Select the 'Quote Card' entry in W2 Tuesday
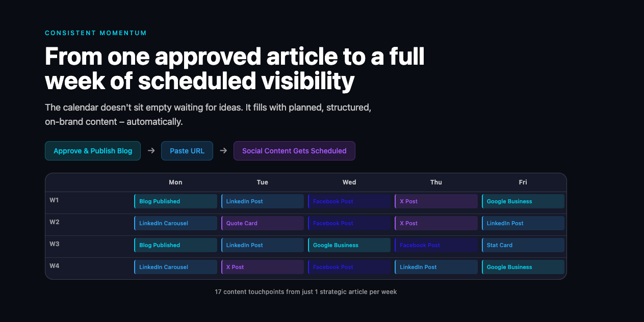Image resolution: width=644 pixels, height=322 pixels. 262,223
